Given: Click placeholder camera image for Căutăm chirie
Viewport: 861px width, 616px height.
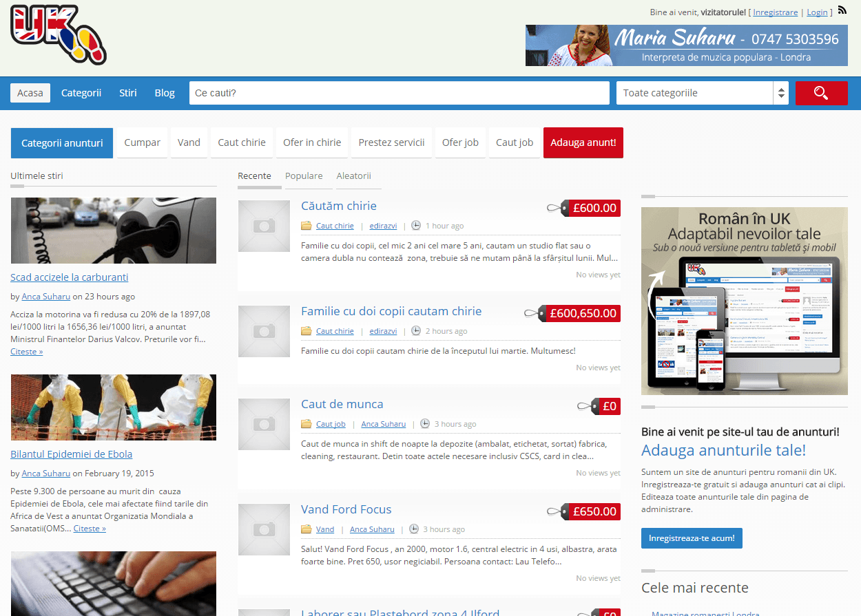Looking at the screenshot, I should click(x=264, y=226).
